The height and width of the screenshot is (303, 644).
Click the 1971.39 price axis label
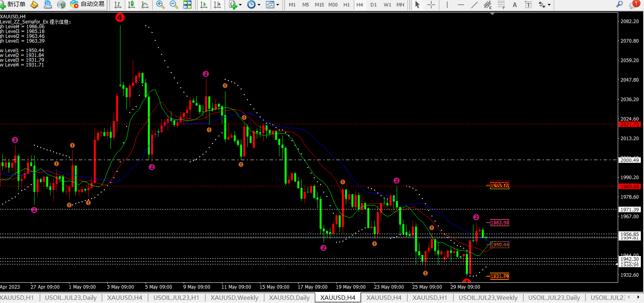click(x=630, y=209)
